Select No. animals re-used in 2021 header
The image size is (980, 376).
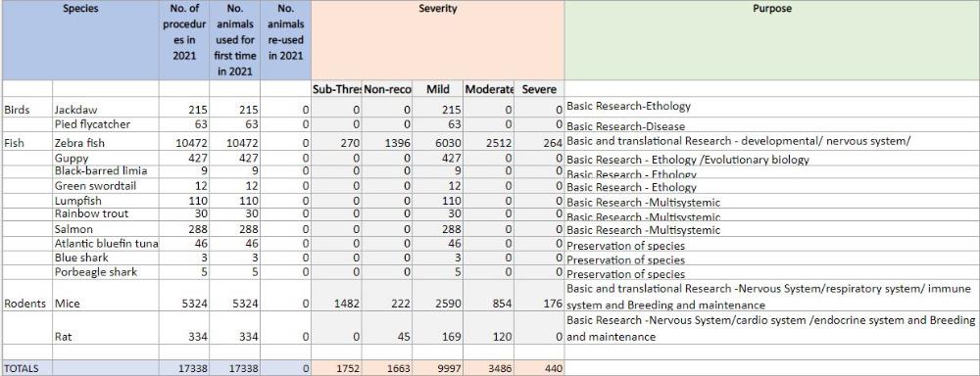click(285, 40)
